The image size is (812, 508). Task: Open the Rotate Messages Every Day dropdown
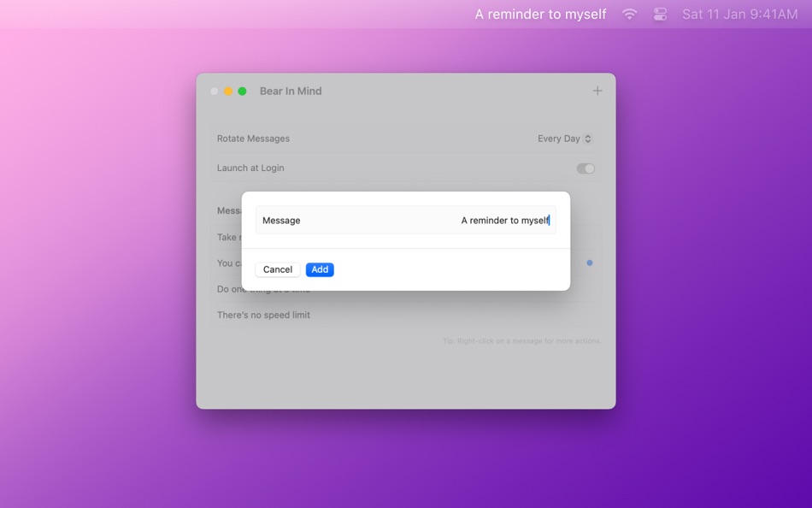tap(564, 139)
